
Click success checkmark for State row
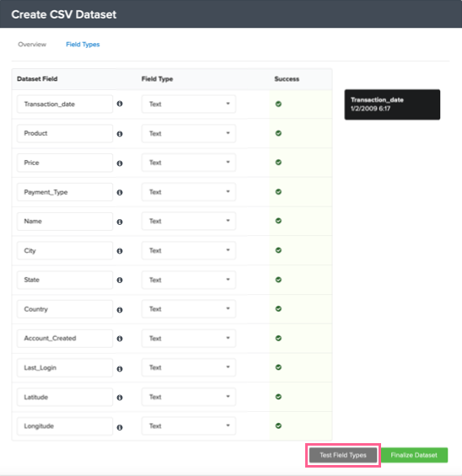point(278,280)
